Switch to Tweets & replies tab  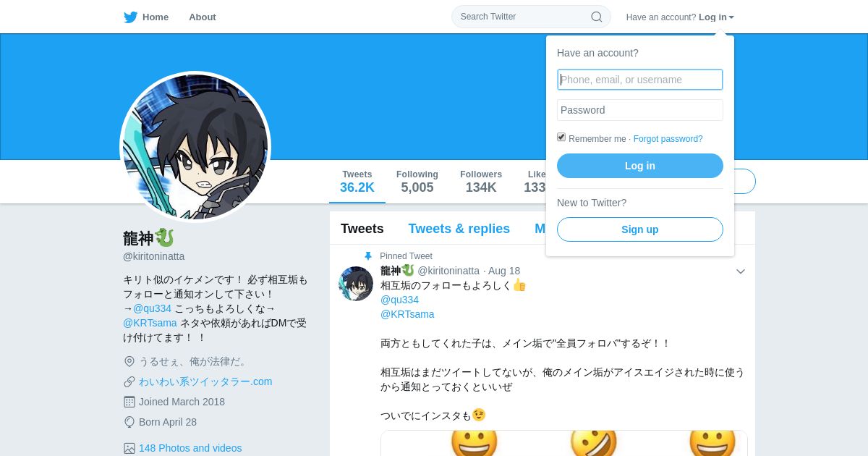click(x=459, y=229)
